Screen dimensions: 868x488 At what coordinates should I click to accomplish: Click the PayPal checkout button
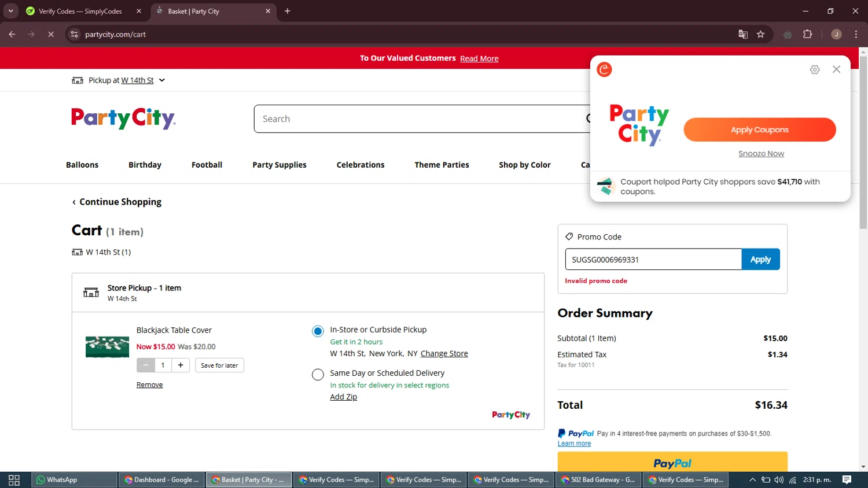[x=672, y=462]
